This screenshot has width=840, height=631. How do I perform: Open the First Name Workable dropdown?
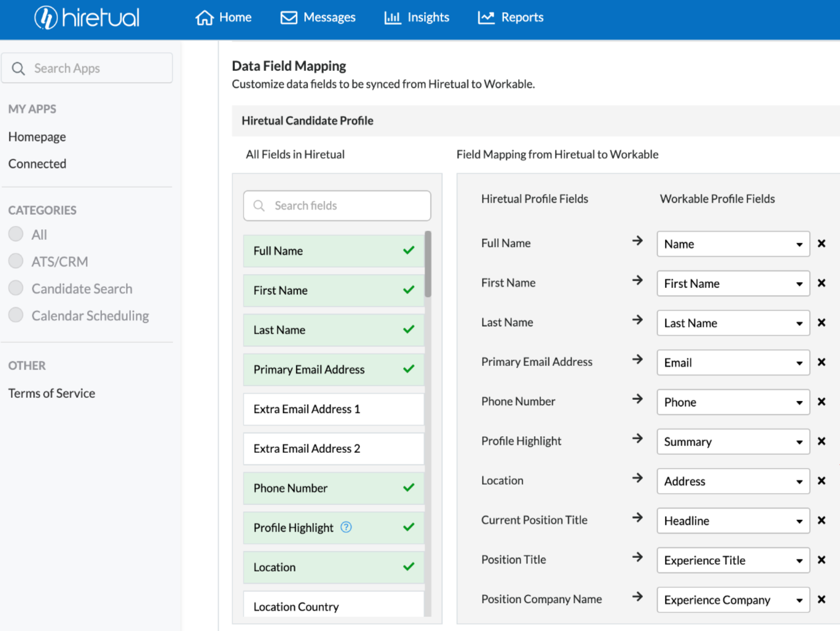click(733, 283)
